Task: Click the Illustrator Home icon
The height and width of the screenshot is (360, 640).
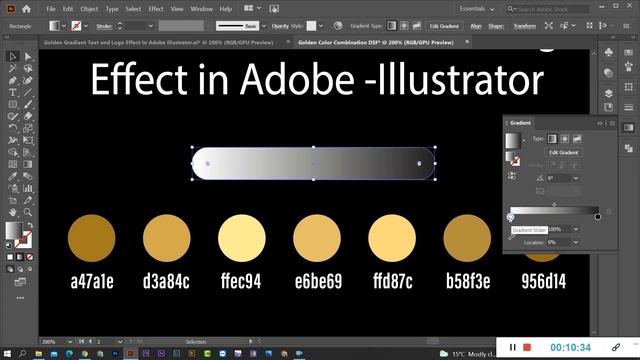Action: (27, 9)
